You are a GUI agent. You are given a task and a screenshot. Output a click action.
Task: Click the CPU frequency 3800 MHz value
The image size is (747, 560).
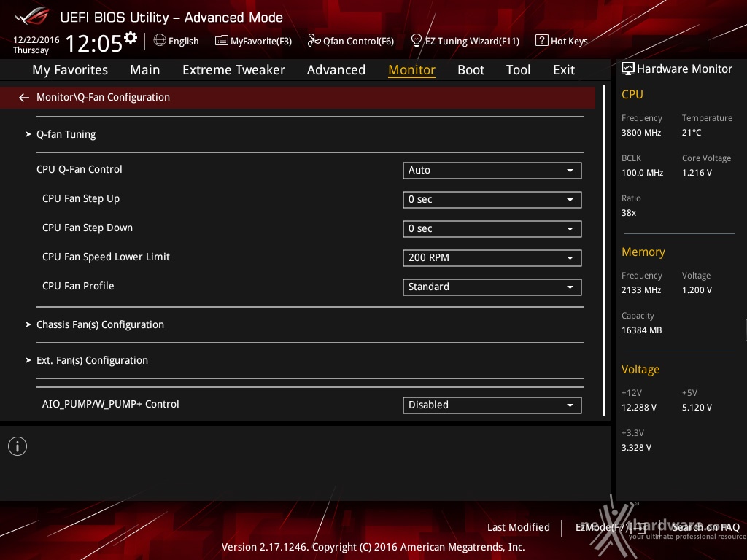(640, 133)
